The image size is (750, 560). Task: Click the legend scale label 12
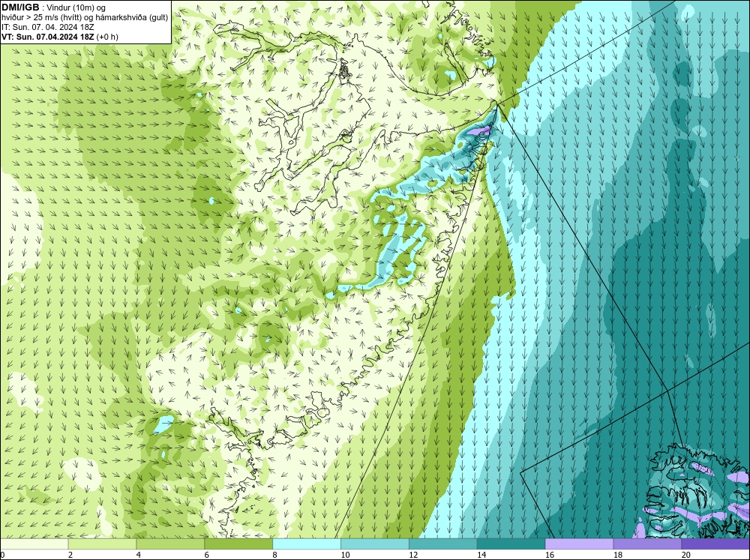point(413,555)
